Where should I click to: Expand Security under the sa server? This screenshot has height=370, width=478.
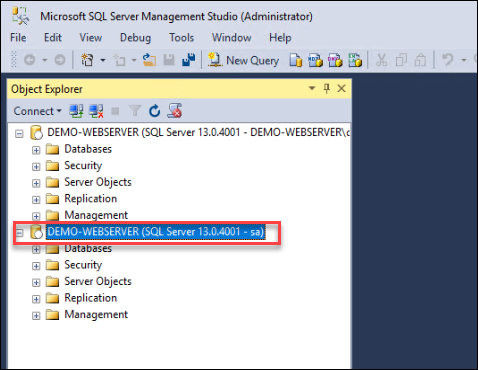36,266
